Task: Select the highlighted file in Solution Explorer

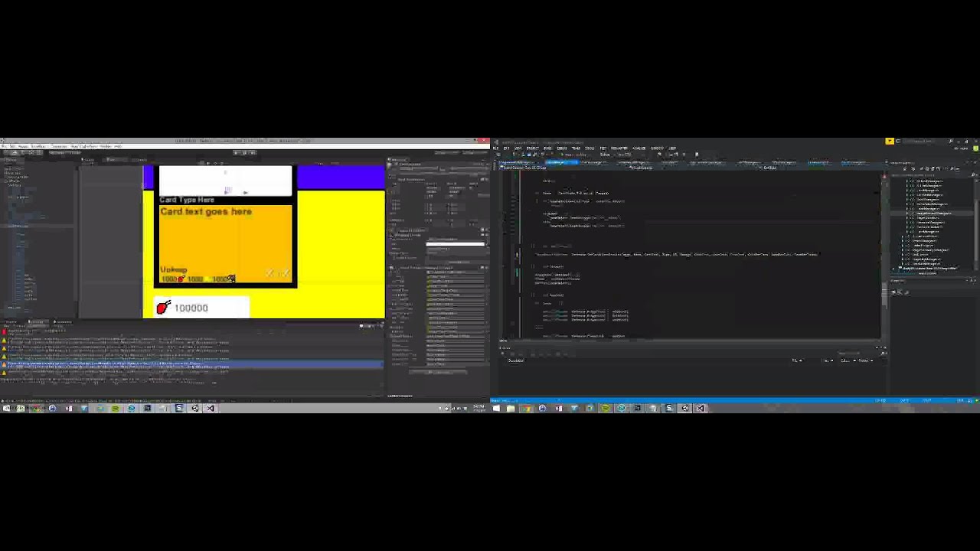Action: click(933, 214)
